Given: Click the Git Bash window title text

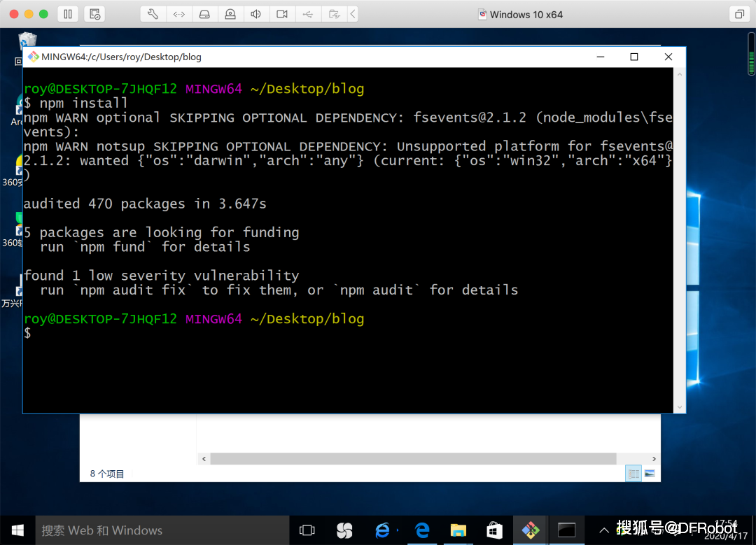Looking at the screenshot, I should tap(122, 57).
